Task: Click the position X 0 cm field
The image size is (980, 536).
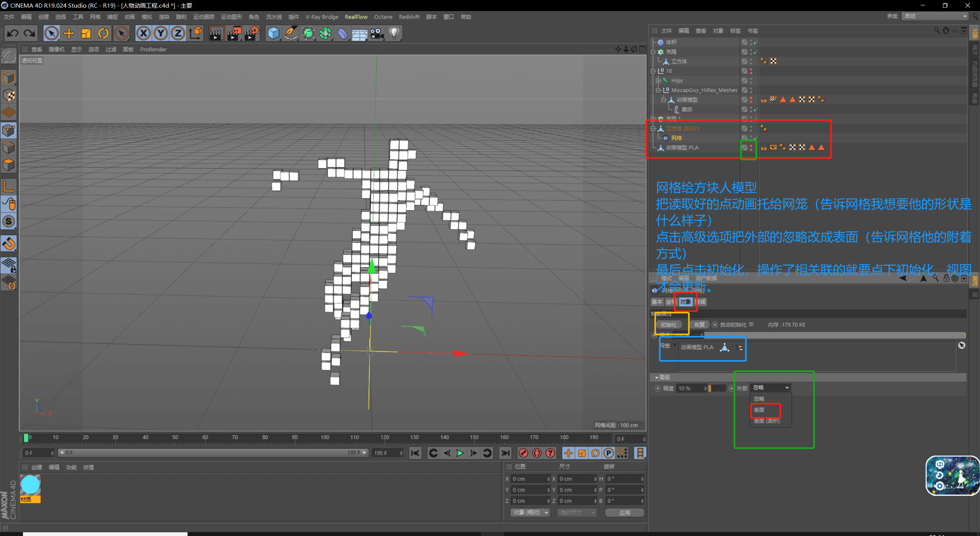Action: [531, 479]
